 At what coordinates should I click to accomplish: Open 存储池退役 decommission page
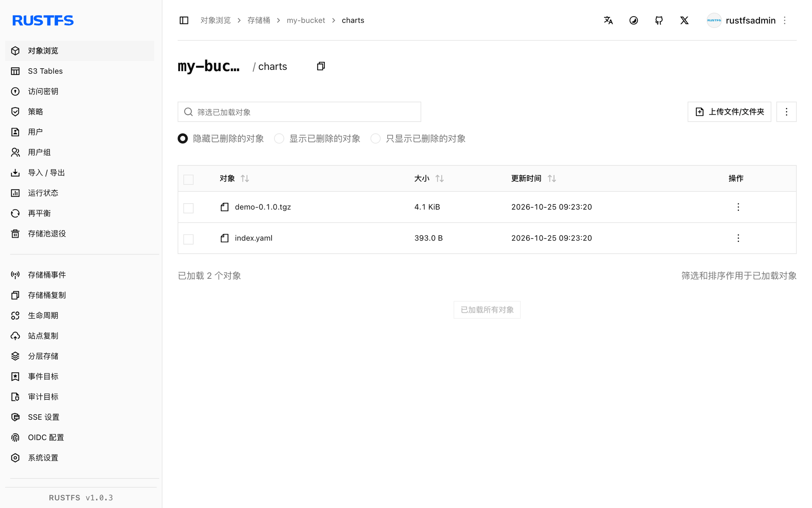[80, 234]
